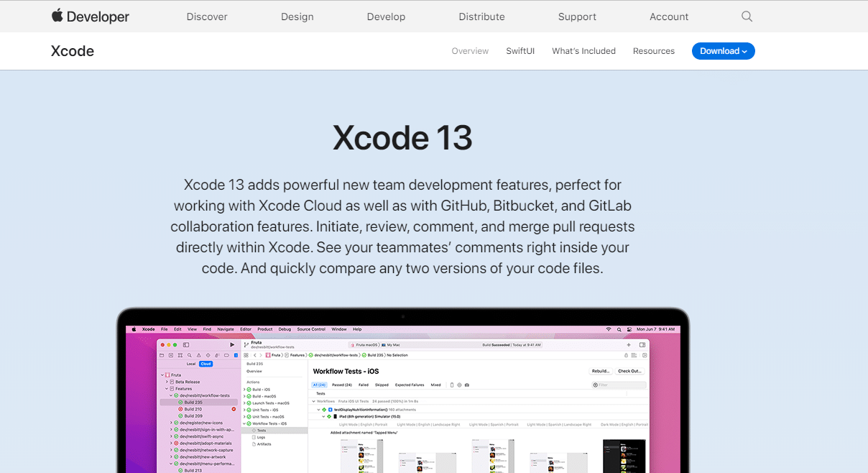Toggle the inspector panel icon in Xcode's toolbar
This screenshot has height=473, width=868.
coord(642,345)
